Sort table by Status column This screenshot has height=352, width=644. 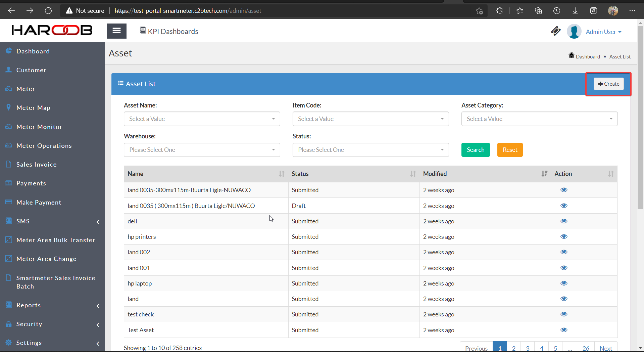tap(354, 174)
